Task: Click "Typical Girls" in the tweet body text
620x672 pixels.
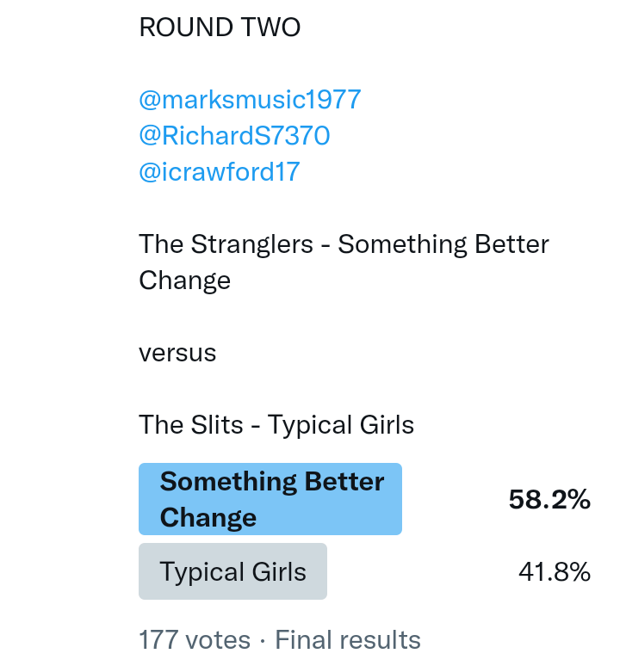Action: pos(341,425)
